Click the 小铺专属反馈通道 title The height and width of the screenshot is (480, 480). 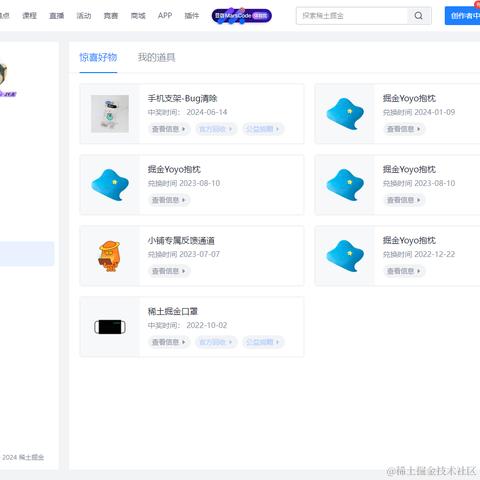(x=181, y=240)
